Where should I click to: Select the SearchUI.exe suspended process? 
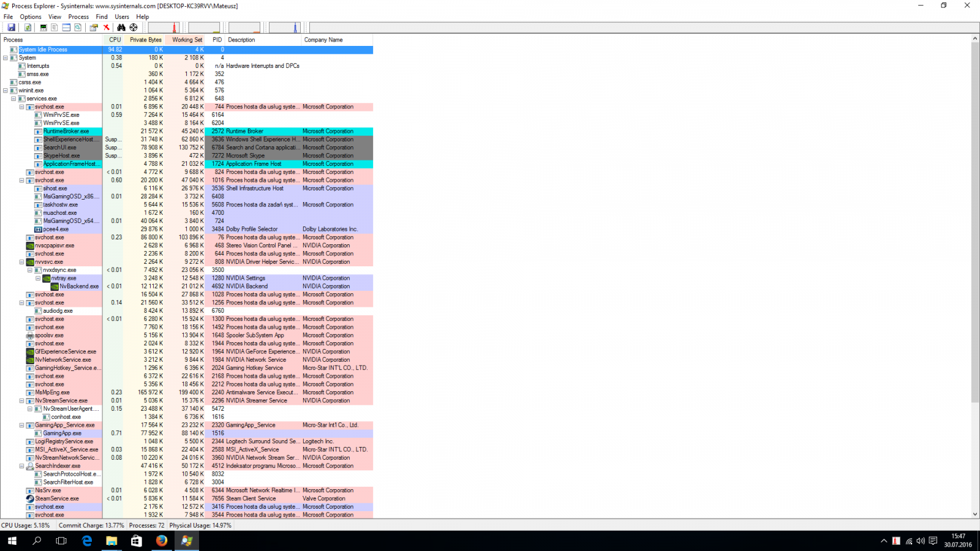(x=187, y=148)
